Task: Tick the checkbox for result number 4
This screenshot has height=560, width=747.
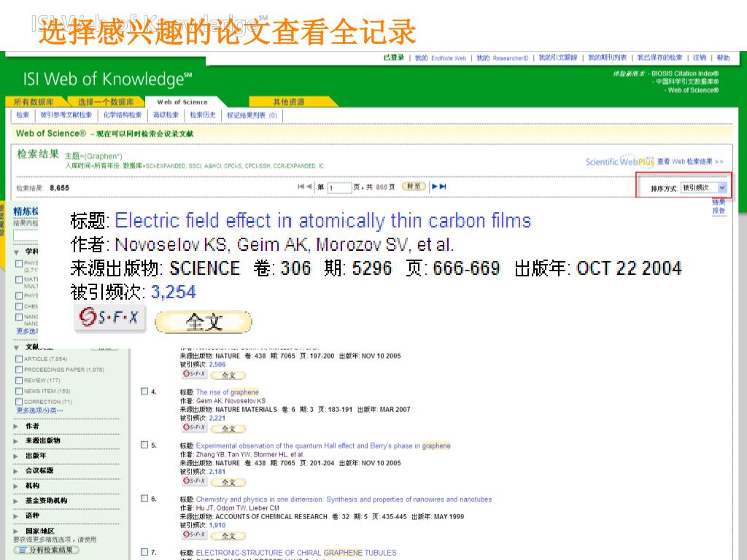Action: click(x=144, y=392)
